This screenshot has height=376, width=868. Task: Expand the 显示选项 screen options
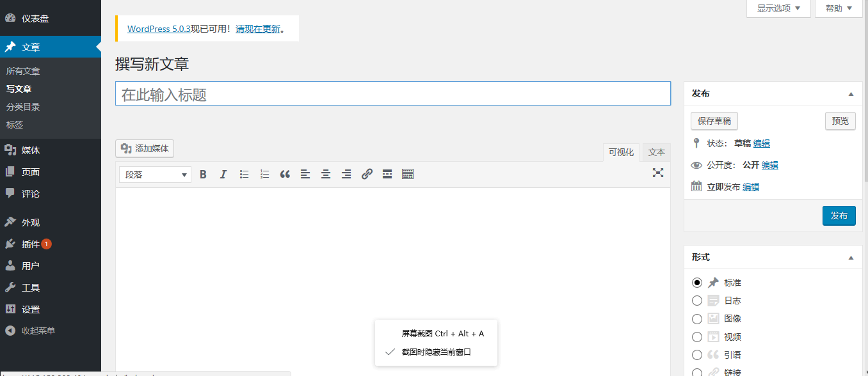[x=778, y=8]
